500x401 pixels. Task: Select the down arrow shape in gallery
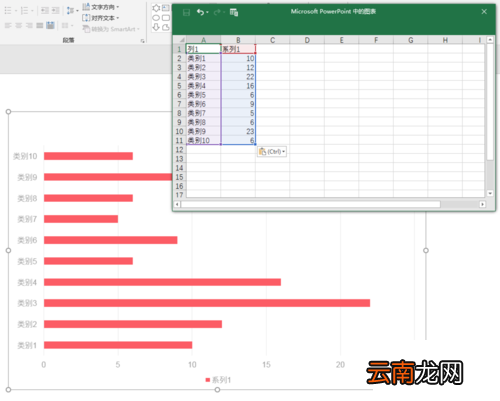156,27
